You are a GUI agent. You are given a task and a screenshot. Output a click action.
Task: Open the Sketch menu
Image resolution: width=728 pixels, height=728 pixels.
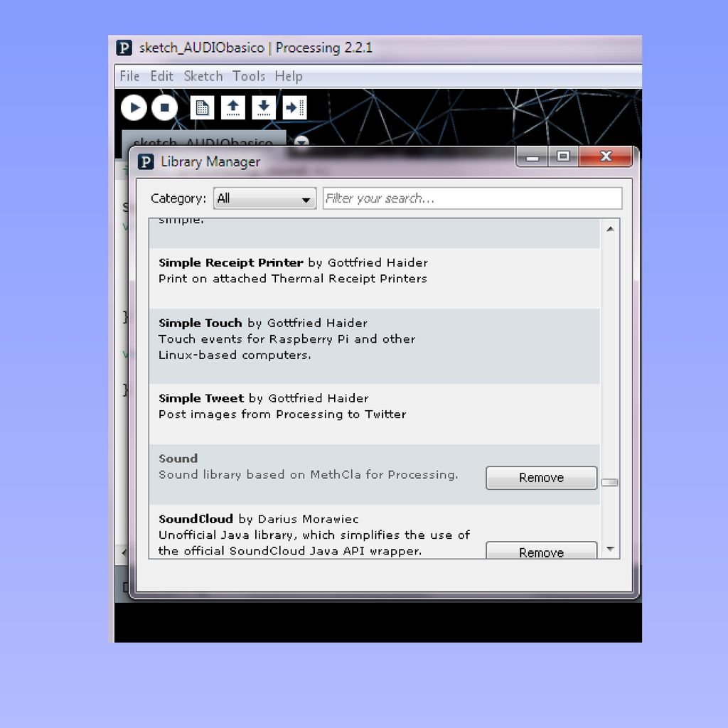point(203,76)
